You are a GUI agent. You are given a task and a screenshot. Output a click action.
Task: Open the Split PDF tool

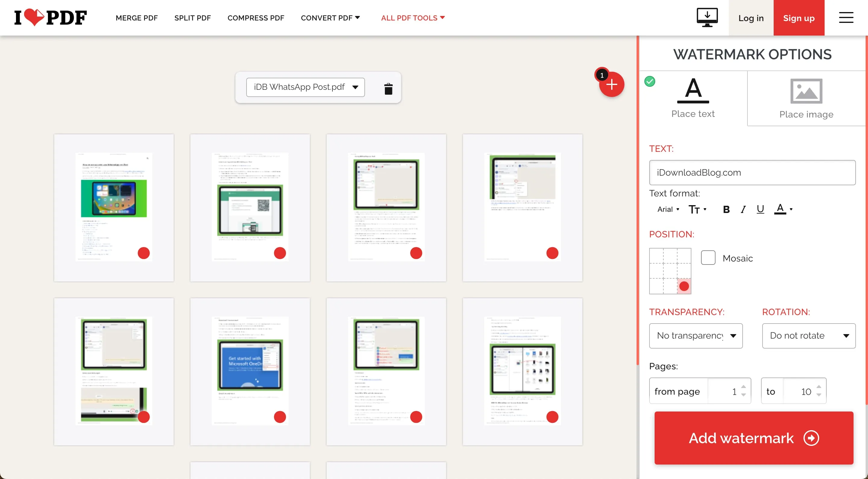[x=192, y=18]
